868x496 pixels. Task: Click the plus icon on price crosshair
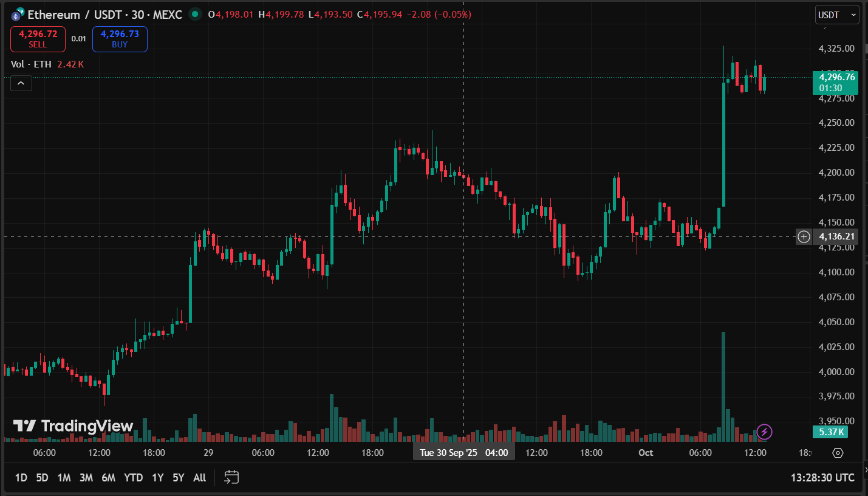(804, 236)
